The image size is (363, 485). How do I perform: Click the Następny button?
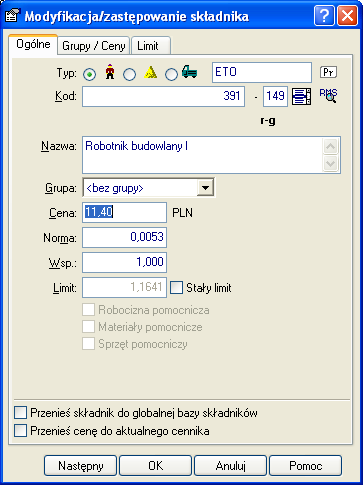point(81,465)
